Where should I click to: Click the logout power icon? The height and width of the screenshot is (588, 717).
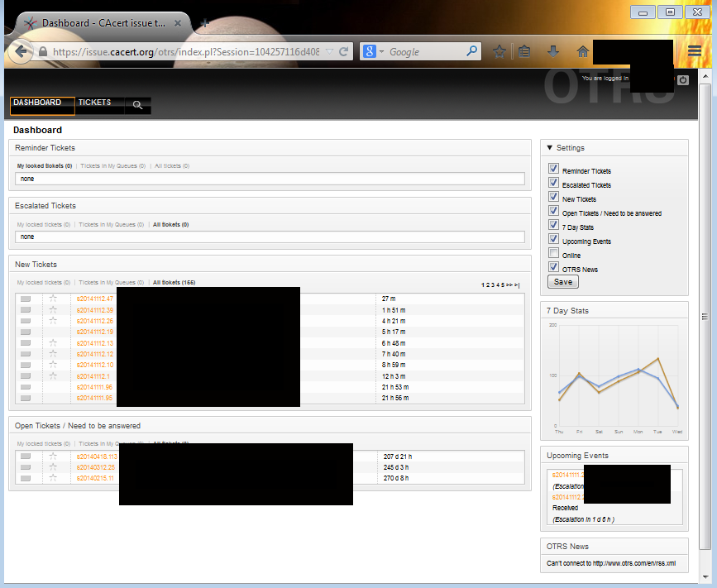click(682, 80)
